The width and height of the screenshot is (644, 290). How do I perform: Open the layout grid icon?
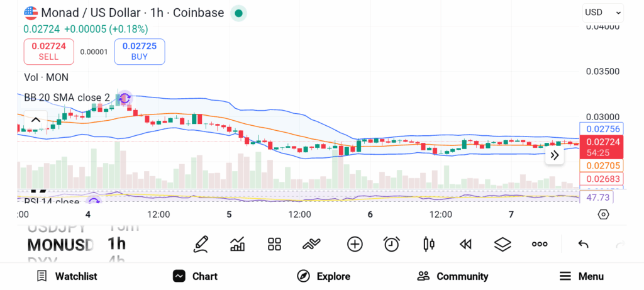point(274,244)
